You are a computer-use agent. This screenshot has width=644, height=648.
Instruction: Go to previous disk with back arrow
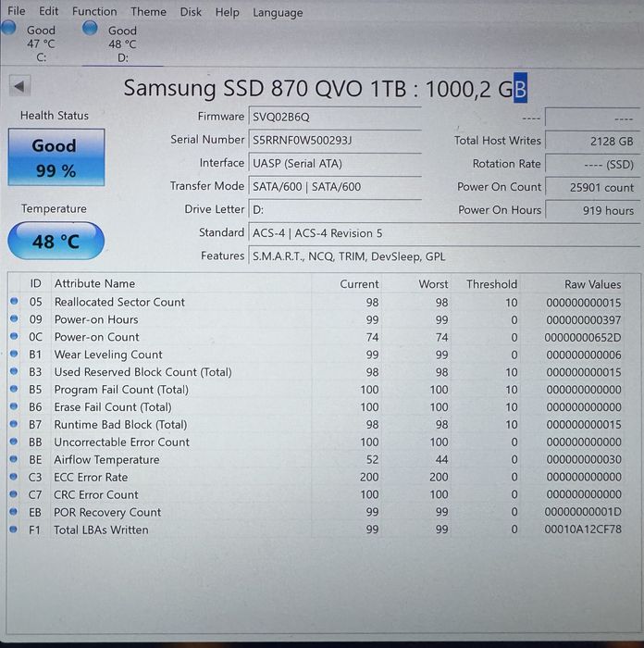point(19,86)
